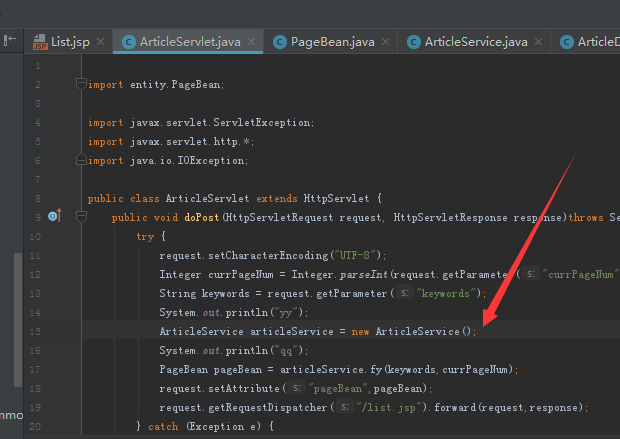Screen dimensions: 620x439
Task: Switch to the List.jsp tab
Action: pyautogui.click(x=70, y=42)
